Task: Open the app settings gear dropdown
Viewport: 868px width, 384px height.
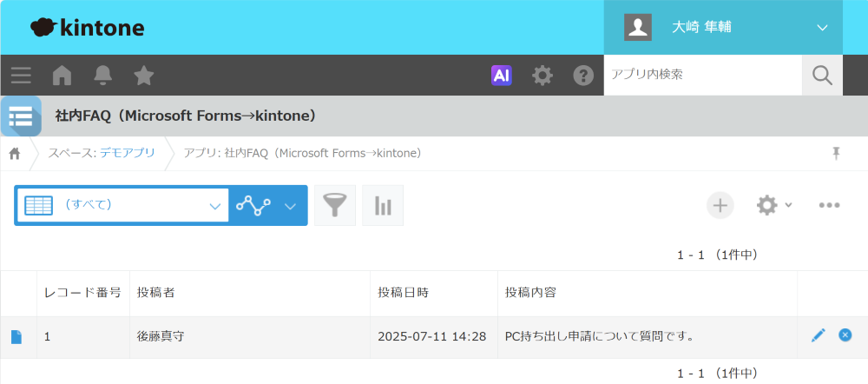Action: tap(773, 205)
